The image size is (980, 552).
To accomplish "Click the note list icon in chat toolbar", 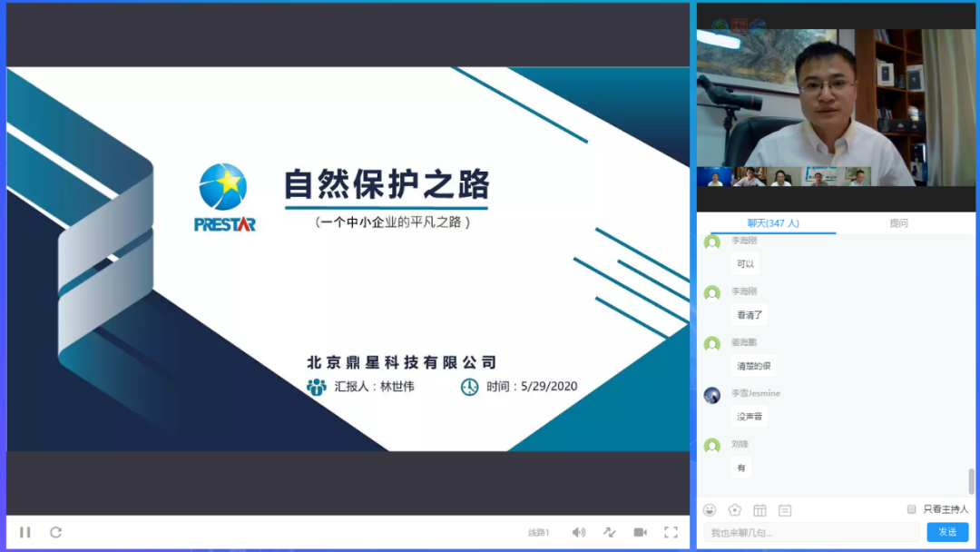I will pos(785,510).
